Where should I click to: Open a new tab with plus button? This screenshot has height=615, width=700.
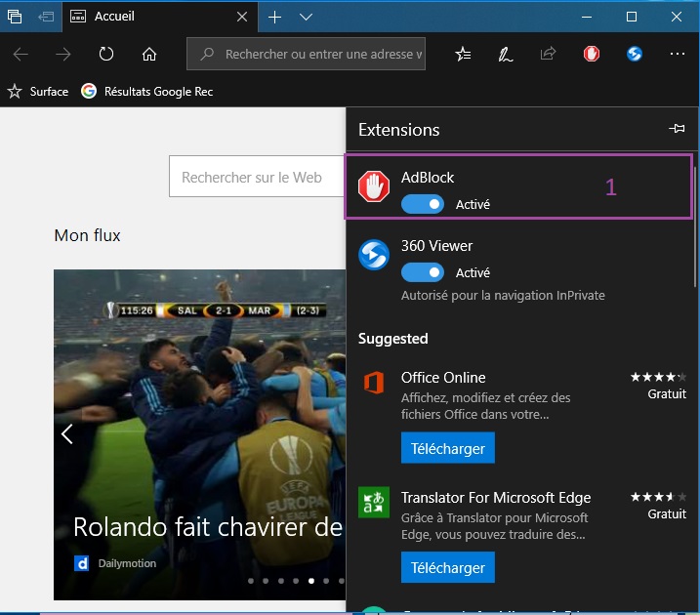coord(275,17)
